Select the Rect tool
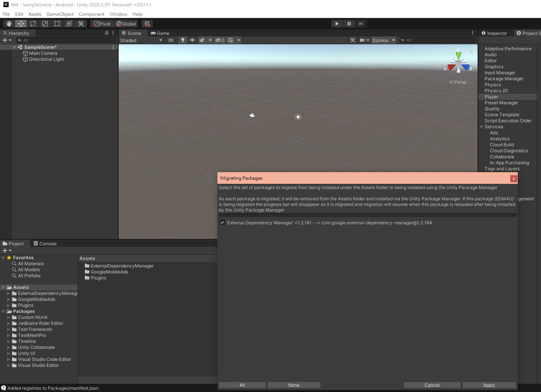The width and height of the screenshot is (541, 392). click(x=57, y=24)
